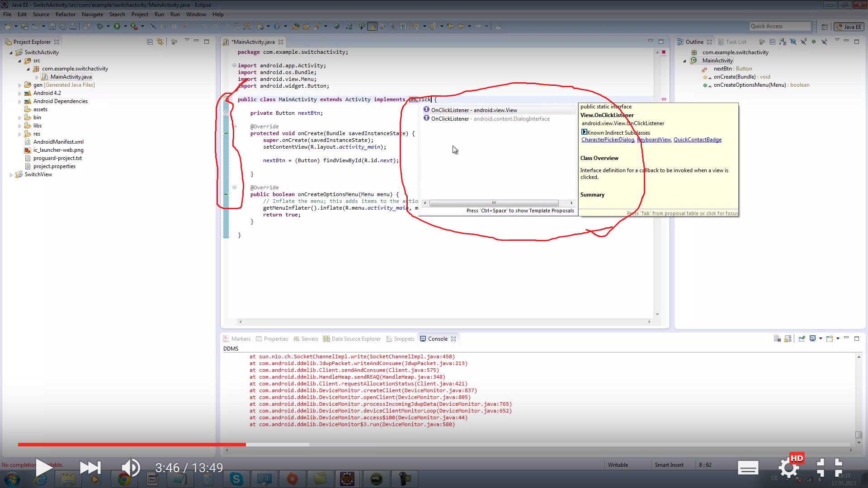The image size is (868, 488).
Task: Toggle Hide Static Members in Outline view
Action: click(x=803, y=42)
